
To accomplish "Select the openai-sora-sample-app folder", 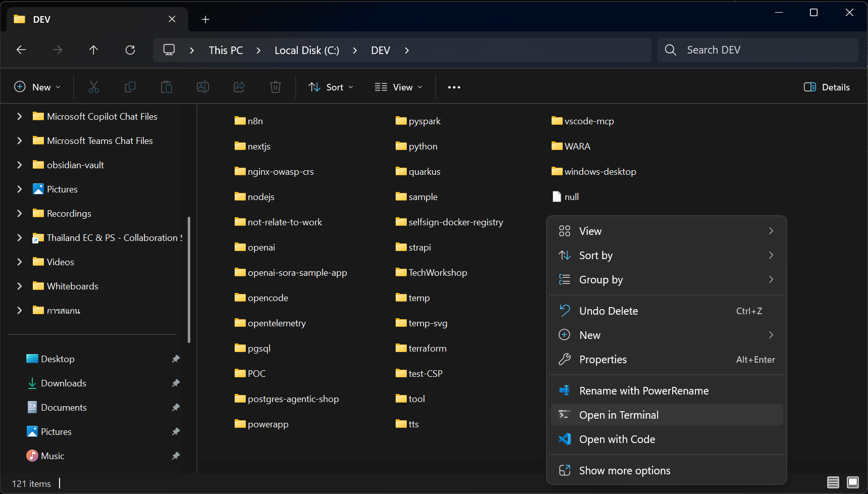I will tap(291, 272).
